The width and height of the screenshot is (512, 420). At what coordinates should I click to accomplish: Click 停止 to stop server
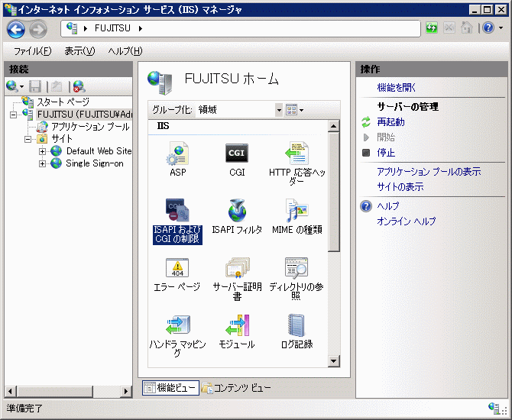386,153
